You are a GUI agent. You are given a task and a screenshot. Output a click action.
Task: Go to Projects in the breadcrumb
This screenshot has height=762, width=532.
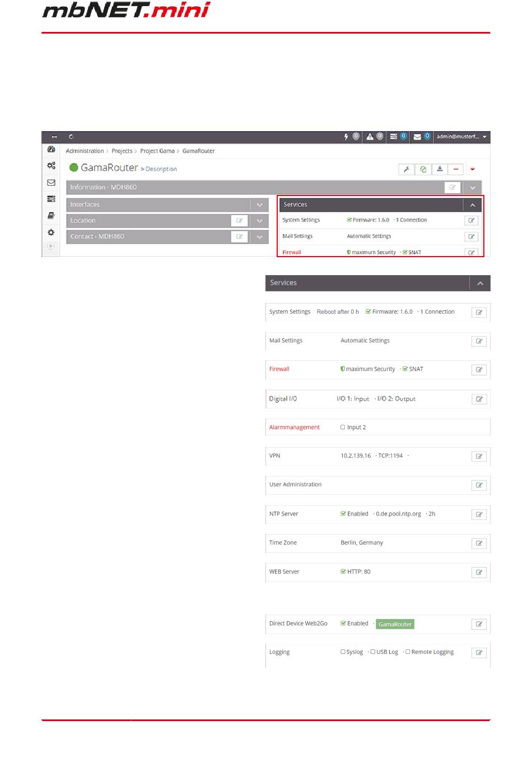click(x=122, y=151)
